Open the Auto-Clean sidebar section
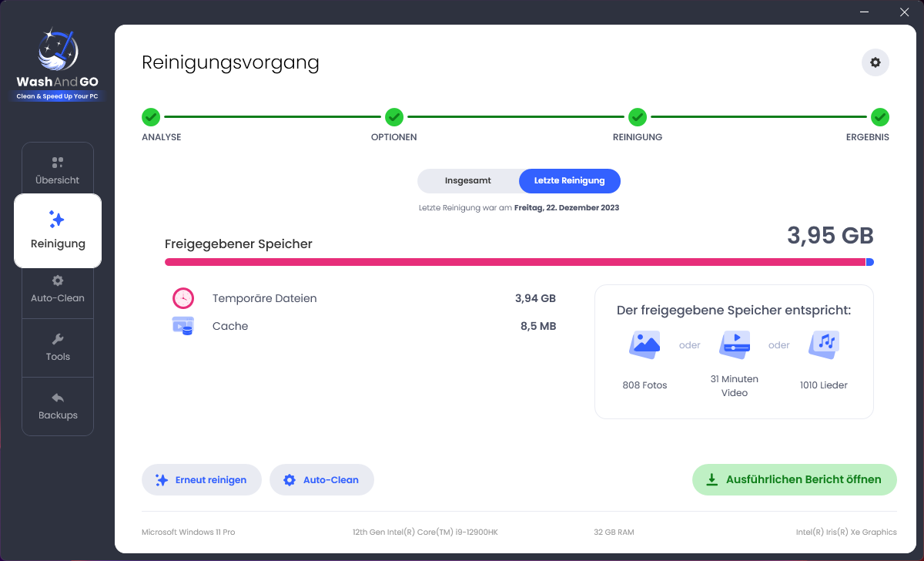 coord(58,289)
